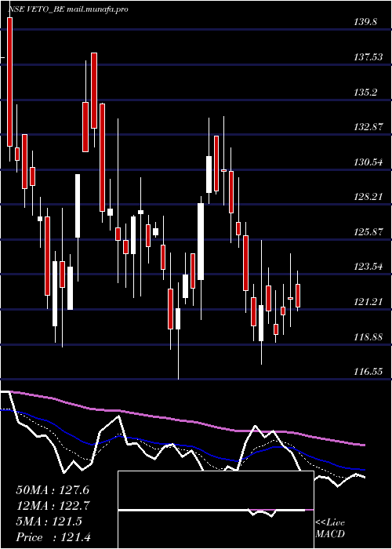Click the 130.54 price axis label
The image size is (392, 549).
368,162
